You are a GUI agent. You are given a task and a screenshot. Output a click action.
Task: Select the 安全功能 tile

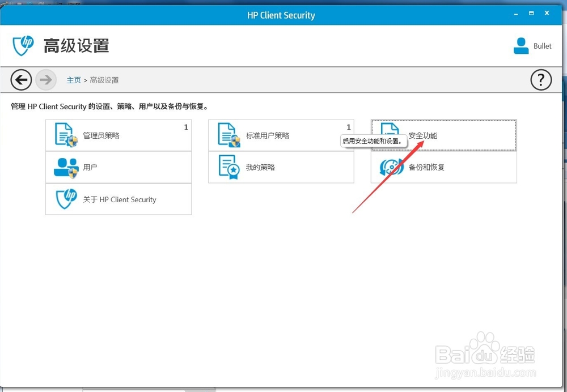(x=444, y=135)
